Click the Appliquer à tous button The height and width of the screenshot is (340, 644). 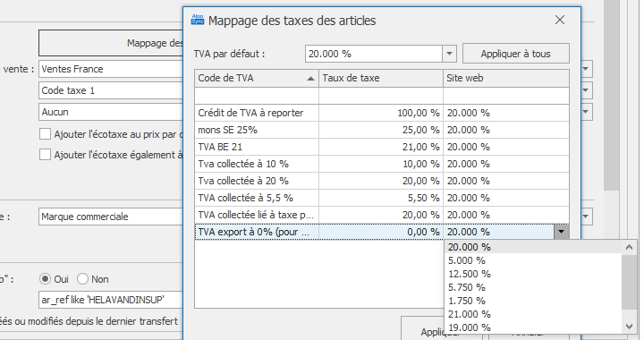pyautogui.click(x=516, y=54)
